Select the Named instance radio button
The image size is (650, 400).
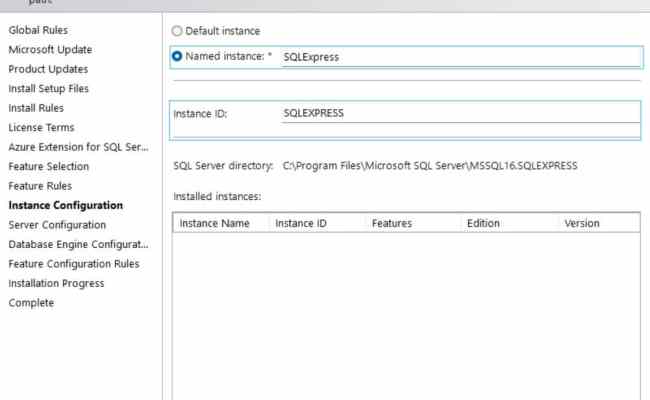(x=177, y=56)
